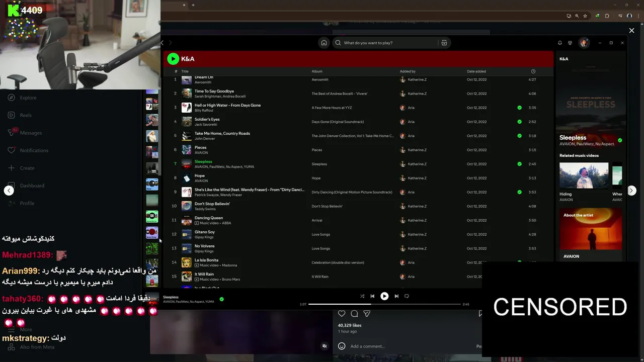This screenshot has width=644, height=362.
Task: Open Notifications in Instagram sidebar
Action: click(x=28, y=150)
